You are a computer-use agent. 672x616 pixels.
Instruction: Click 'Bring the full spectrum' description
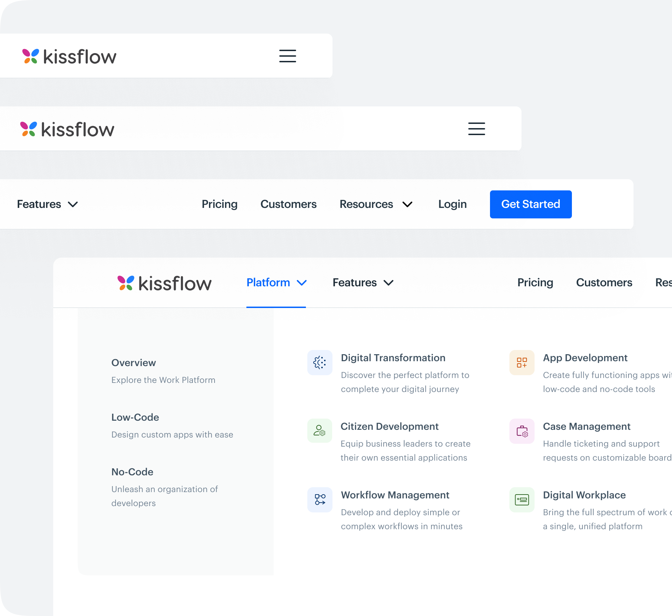point(607,519)
